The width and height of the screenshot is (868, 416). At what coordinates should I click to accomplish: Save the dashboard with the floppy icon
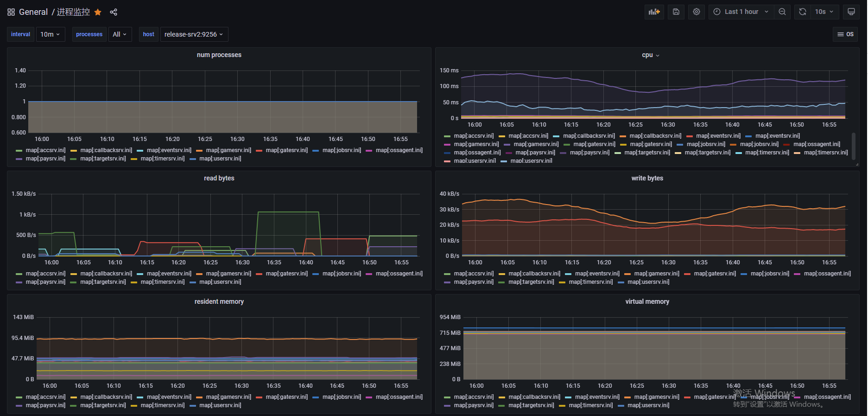[676, 12]
